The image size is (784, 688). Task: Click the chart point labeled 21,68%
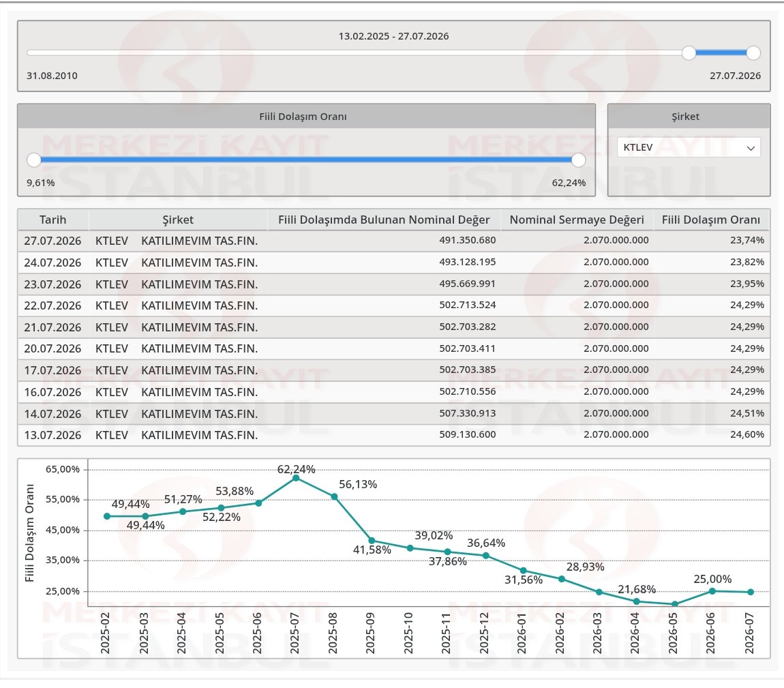click(x=637, y=601)
